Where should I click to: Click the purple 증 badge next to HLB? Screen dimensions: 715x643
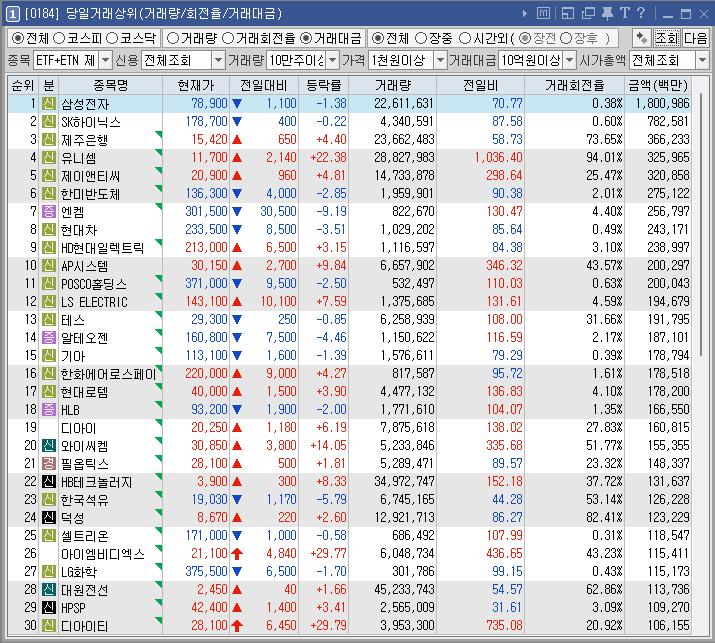[x=49, y=410]
